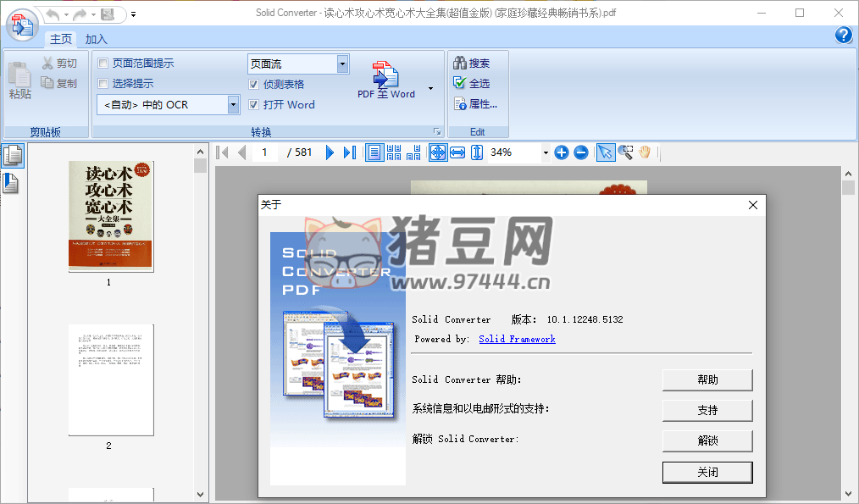
Task: Open the Solid Framework link
Action: click(x=517, y=339)
